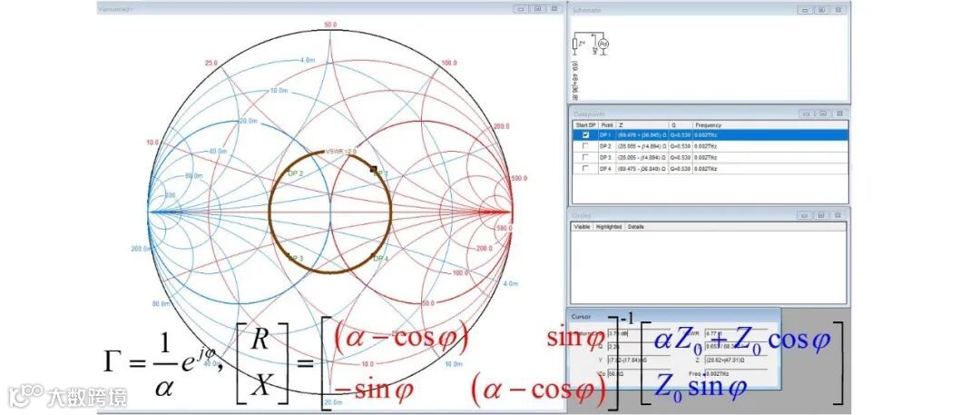Close the Smith chart window
The height and width of the screenshot is (415, 980).
pos(554,9)
